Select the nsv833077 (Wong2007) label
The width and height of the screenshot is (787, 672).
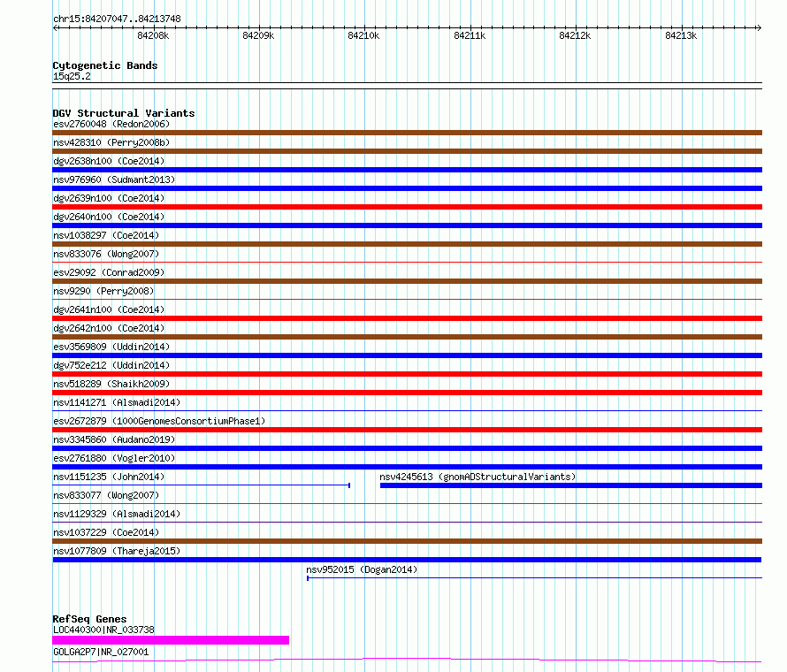pyautogui.click(x=106, y=495)
